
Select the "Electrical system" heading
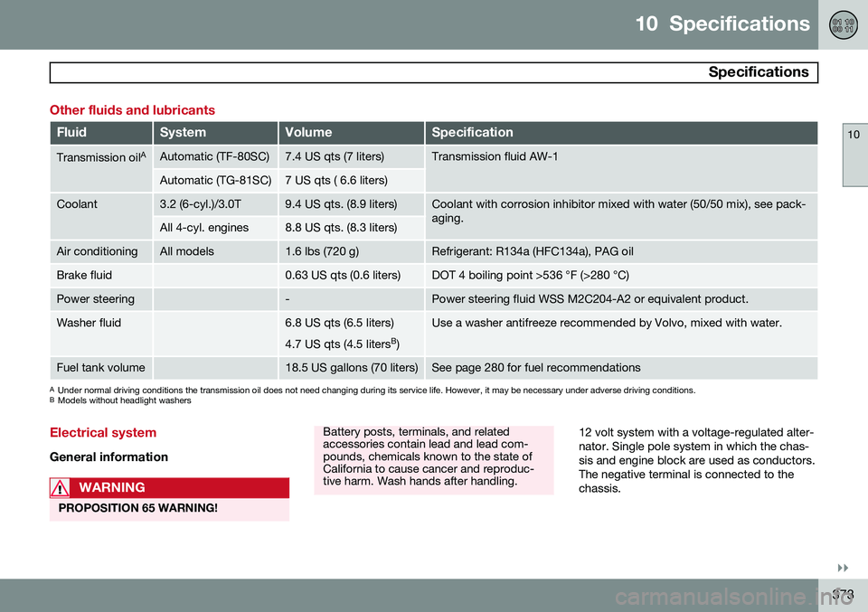pos(103,433)
